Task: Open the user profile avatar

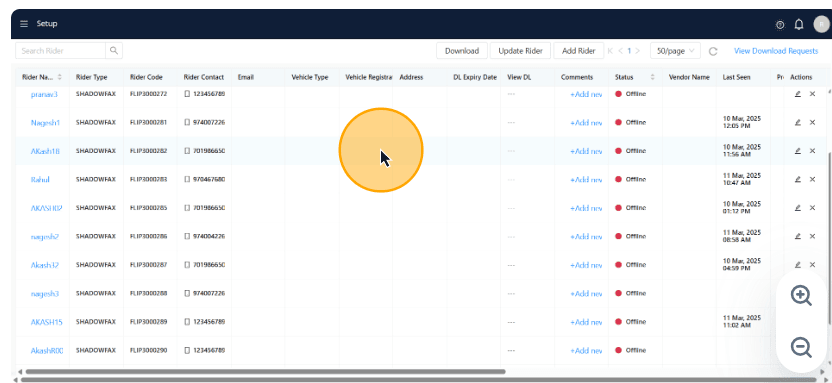Action: tap(821, 24)
